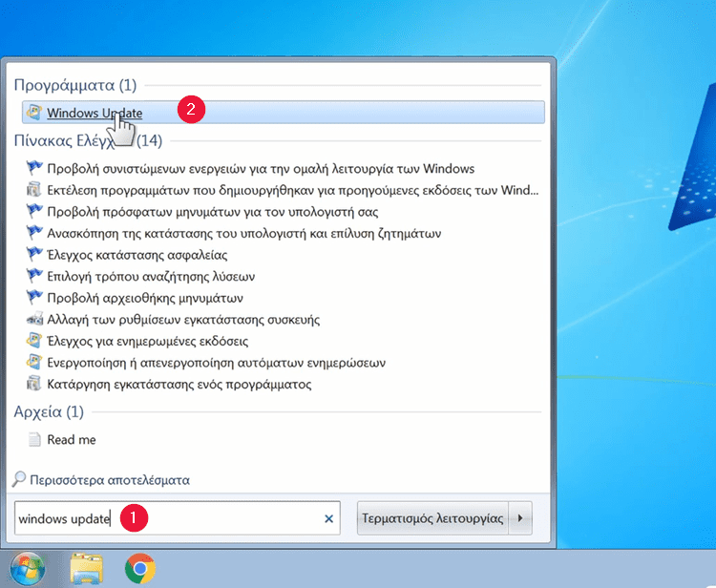The image size is (716, 588).
Task: Open Προβολή συνιστώμενων ενεργειών για την ομαλή λειτουργία
Action: click(x=261, y=168)
